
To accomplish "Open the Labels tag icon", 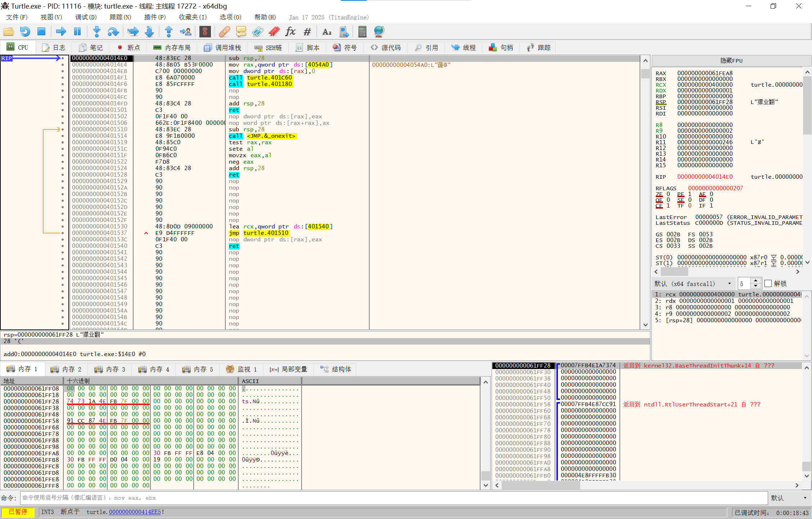I will pyautogui.click(x=257, y=32).
